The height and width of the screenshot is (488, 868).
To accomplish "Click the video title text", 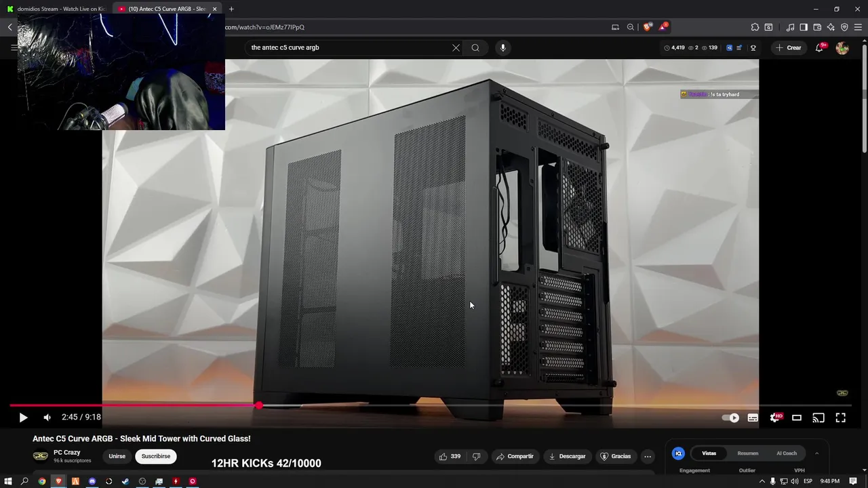I will click(142, 439).
